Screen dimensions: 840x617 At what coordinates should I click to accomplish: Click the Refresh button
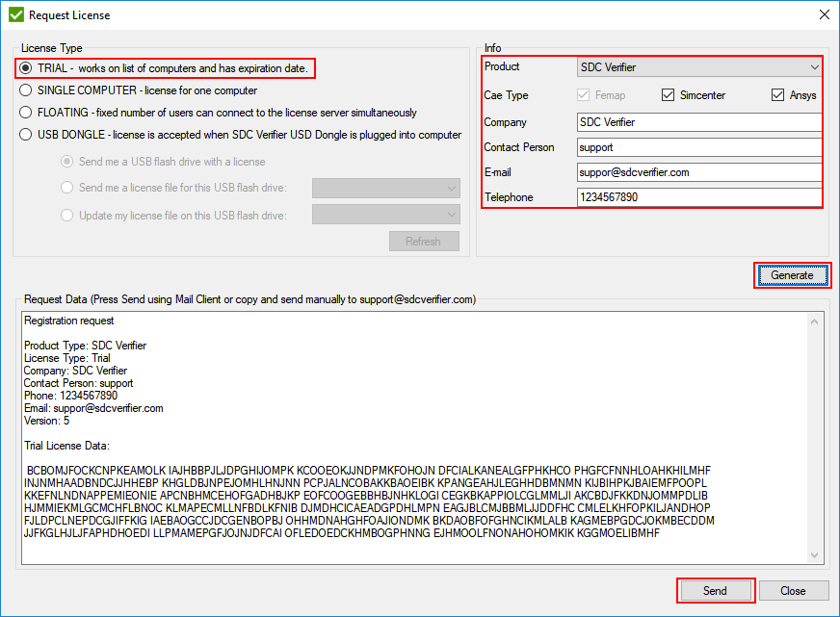pos(424,242)
